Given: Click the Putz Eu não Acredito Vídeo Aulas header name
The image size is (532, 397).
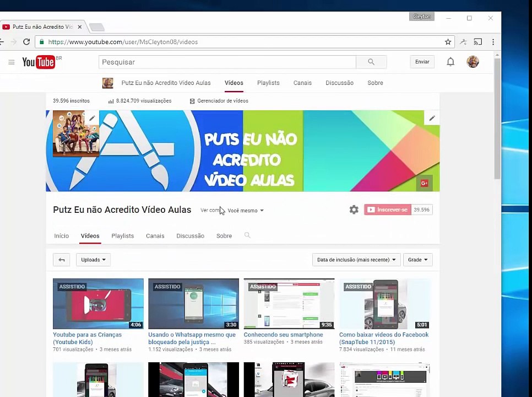Looking at the screenshot, I should pos(166,83).
